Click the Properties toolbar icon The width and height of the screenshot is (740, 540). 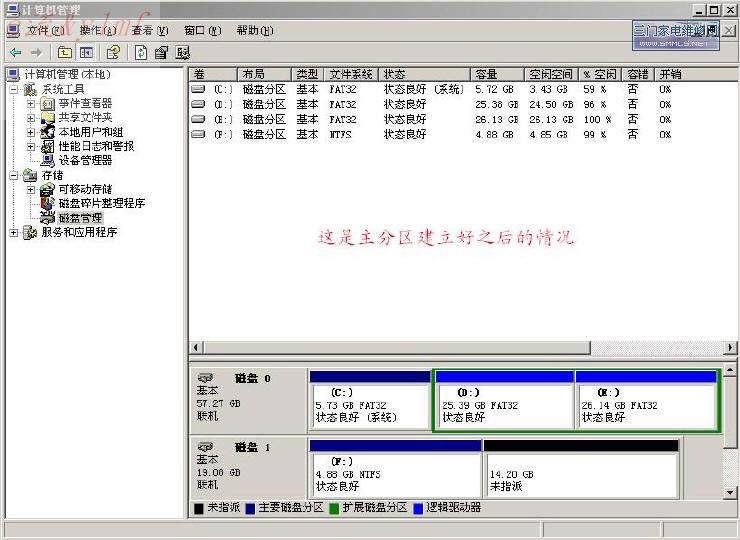[161, 52]
